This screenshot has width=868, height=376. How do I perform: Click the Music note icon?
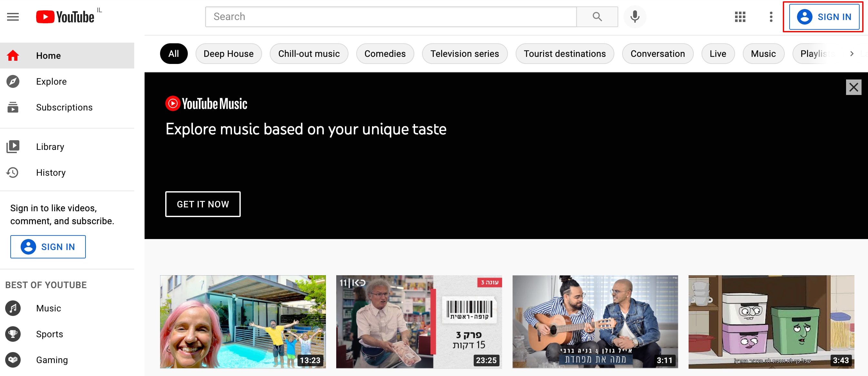[x=13, y=308]
